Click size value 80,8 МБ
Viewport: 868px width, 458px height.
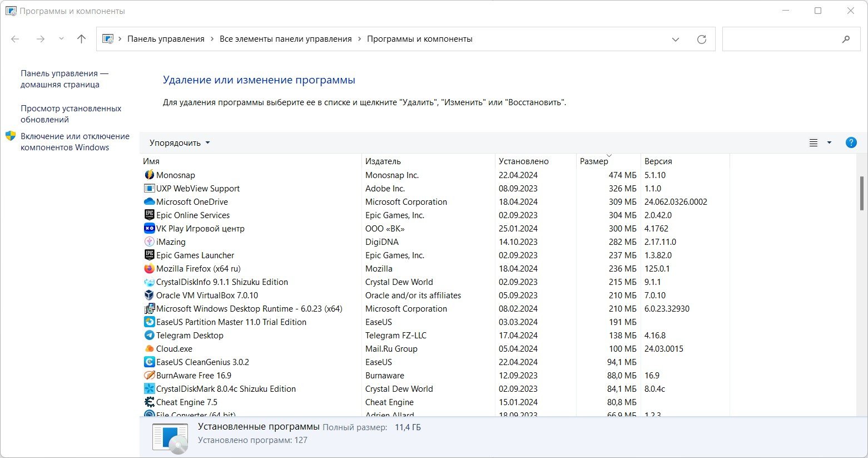click(x=622, y=402)
